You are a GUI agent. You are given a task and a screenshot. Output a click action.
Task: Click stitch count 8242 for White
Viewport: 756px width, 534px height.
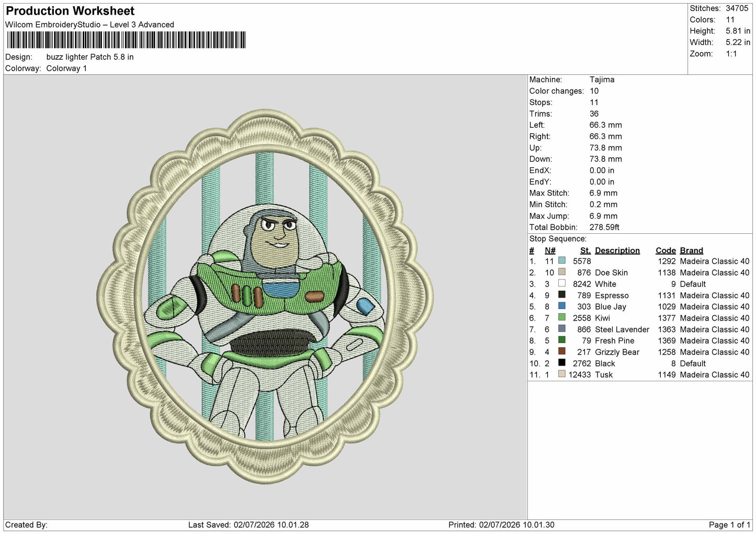pyautogui.click(x=582, y=284)
